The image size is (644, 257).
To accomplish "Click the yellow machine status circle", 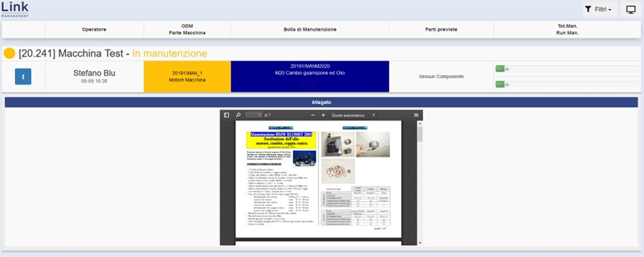I will click(9, 54).
